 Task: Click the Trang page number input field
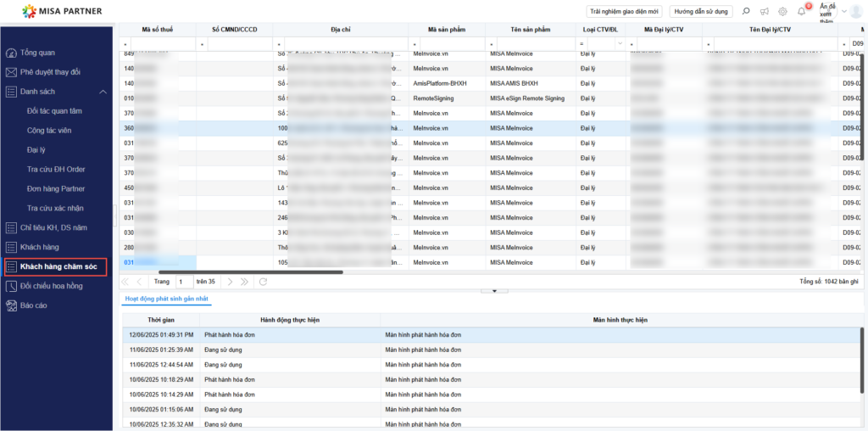pyautogui.click(x=183, y=281)
